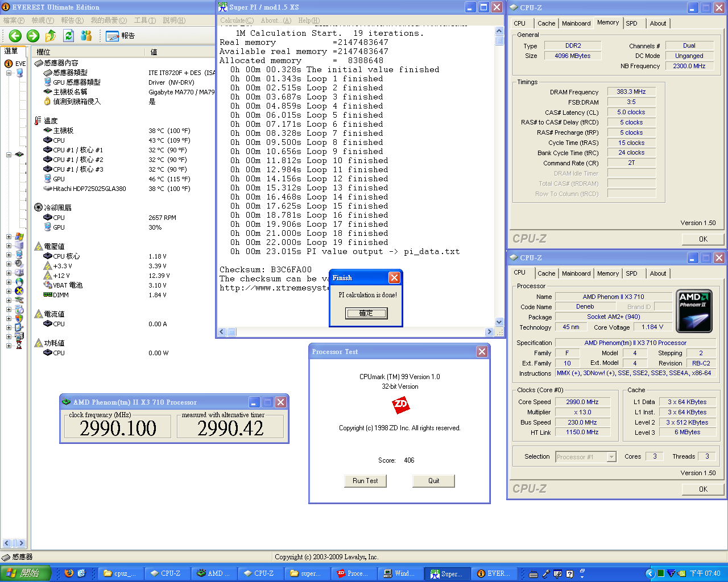
Task: Click the green Back arrow in EVEREST toolbar
Action: tap(15, 36)
